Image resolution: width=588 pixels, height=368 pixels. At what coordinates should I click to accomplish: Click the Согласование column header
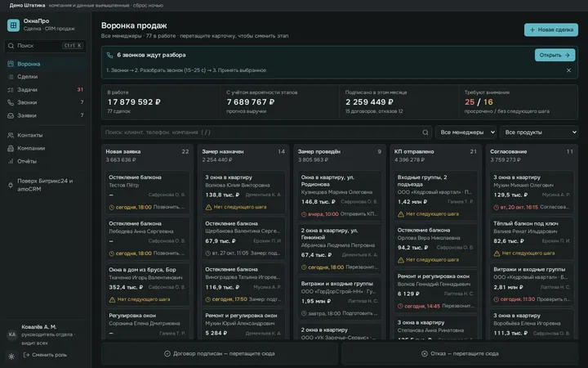click(532, 155)
